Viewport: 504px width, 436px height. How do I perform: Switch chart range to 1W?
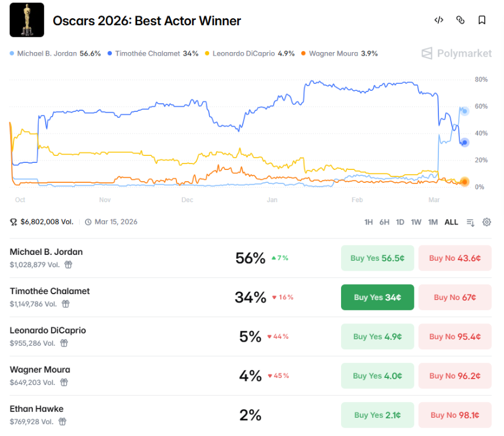click(416, 222)
